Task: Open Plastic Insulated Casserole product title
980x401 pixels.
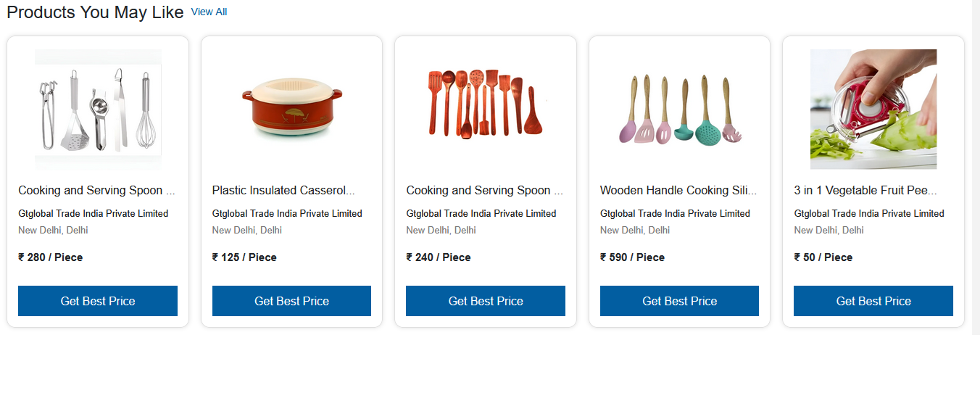Action: pos(283,191)
